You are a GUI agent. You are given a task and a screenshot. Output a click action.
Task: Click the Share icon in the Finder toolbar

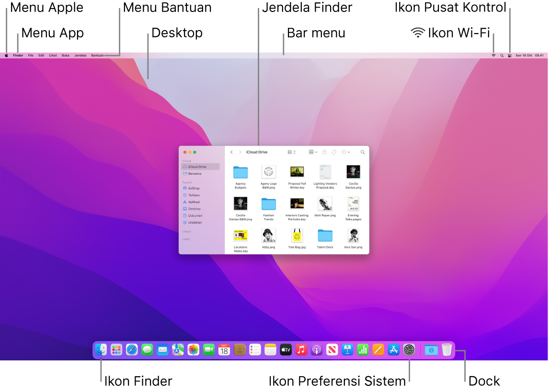325,152
